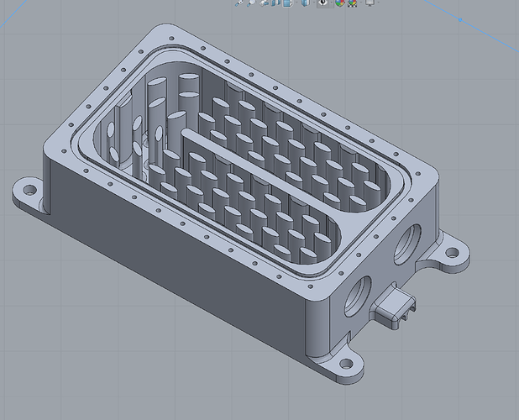519x420 pixels.
Task: Toggle the Hide/Show Items eye button
Action: (x=323, y=3)
